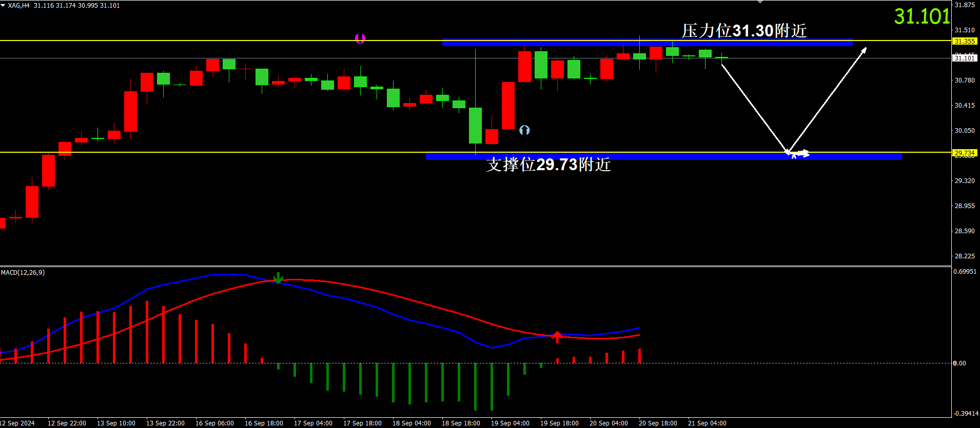The image size is (980, 428).
Task: Click the current price 31.101 axis tag
Action: tap(964, 58)
